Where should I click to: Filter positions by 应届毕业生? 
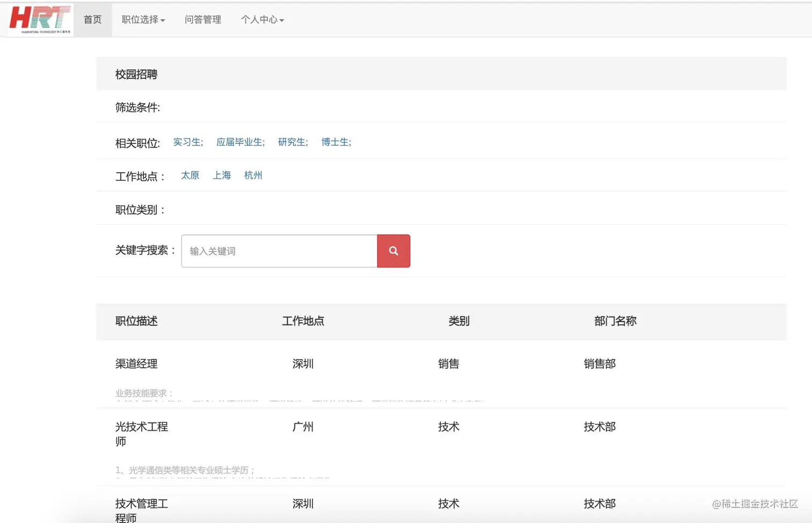pos(241,142)
